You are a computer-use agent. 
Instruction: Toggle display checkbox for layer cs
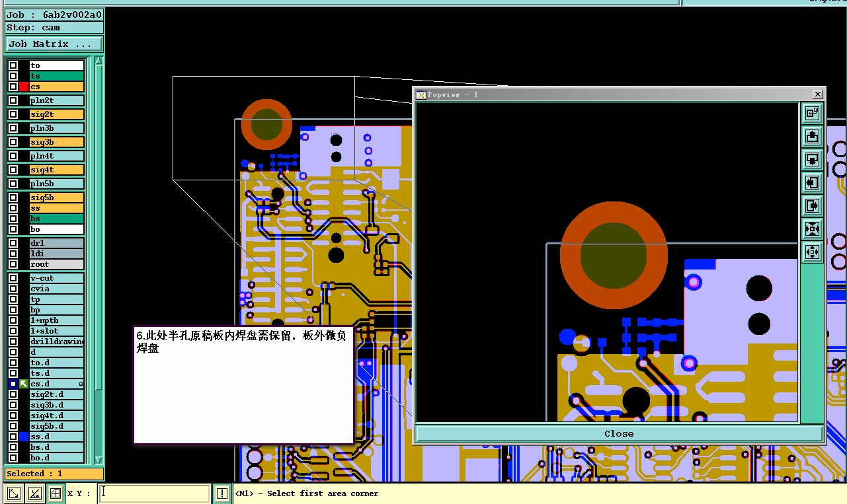click(13, 87)
